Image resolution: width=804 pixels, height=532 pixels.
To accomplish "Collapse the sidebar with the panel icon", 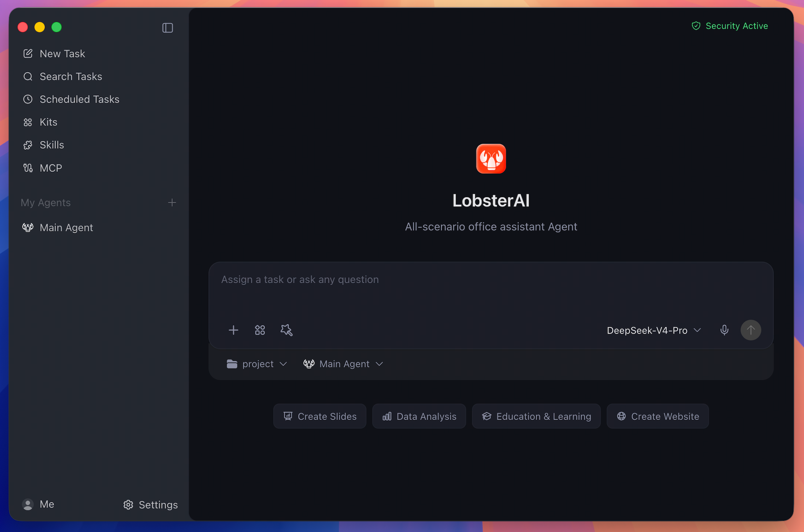I will click(167, 28).
